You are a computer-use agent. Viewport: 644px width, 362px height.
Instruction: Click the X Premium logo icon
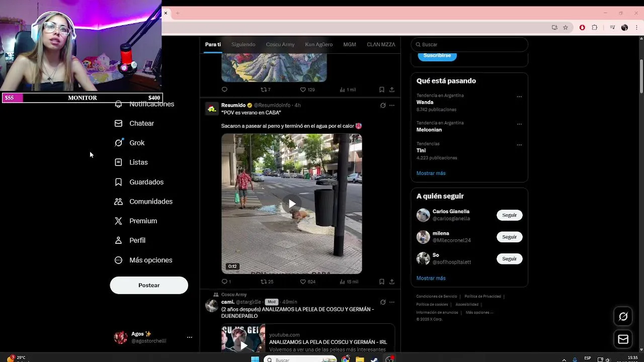(118, 221)
